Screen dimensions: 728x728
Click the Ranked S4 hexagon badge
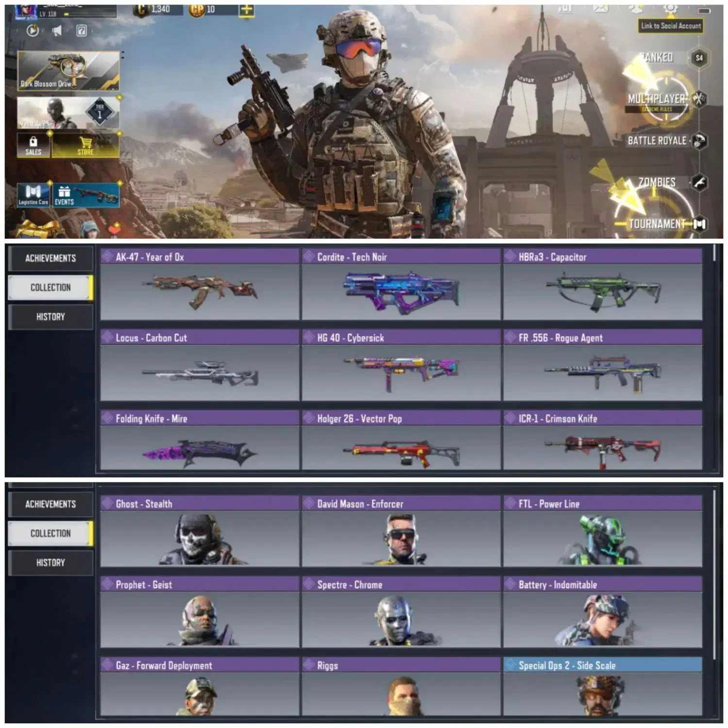[x=699, y=58]
